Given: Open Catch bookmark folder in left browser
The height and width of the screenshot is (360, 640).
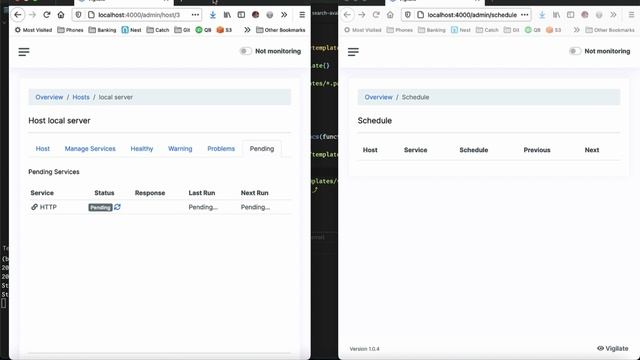Looking at the screenshot, I should pos(158,30).
